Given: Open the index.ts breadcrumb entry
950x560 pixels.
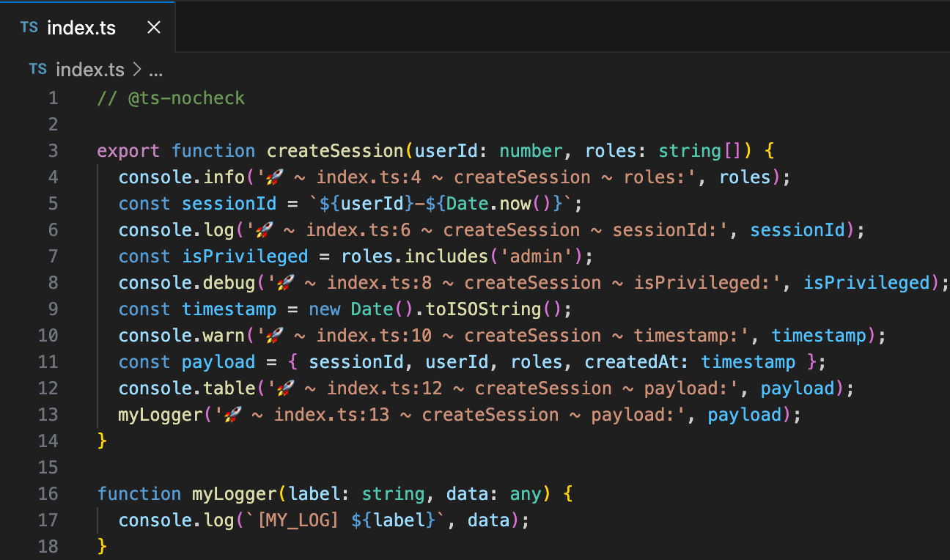Looking at the screenshot, I should click(90, 70).
